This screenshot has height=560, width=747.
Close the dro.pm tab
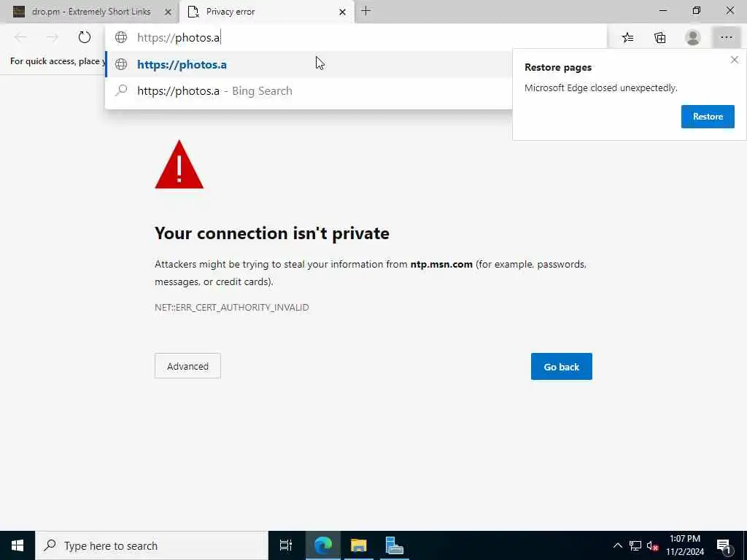click(x=168, y=12)
